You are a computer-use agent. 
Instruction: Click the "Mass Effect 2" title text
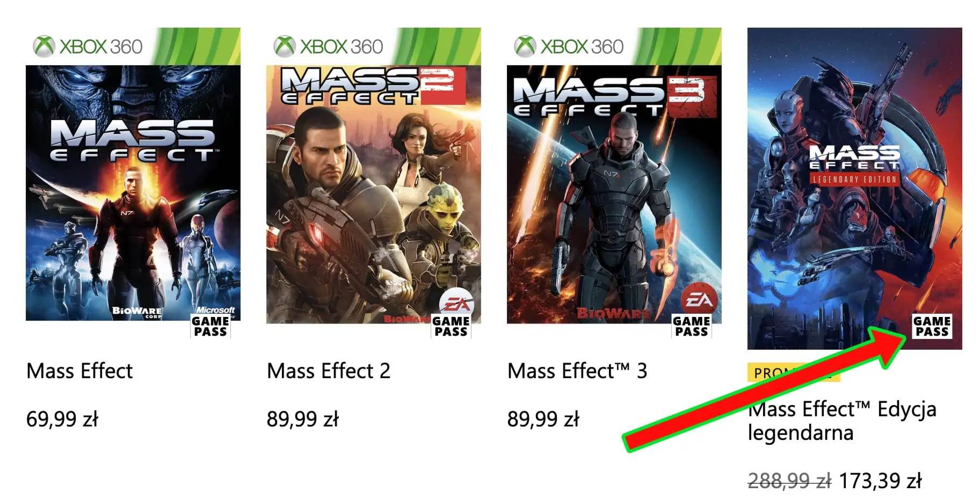pyautogui.click(x=329, y=371)
